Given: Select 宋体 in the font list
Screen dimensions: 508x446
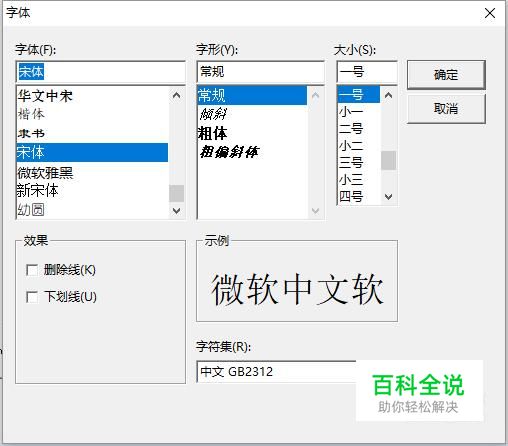Looking at the screenshot, I should (x=92, y=152).
